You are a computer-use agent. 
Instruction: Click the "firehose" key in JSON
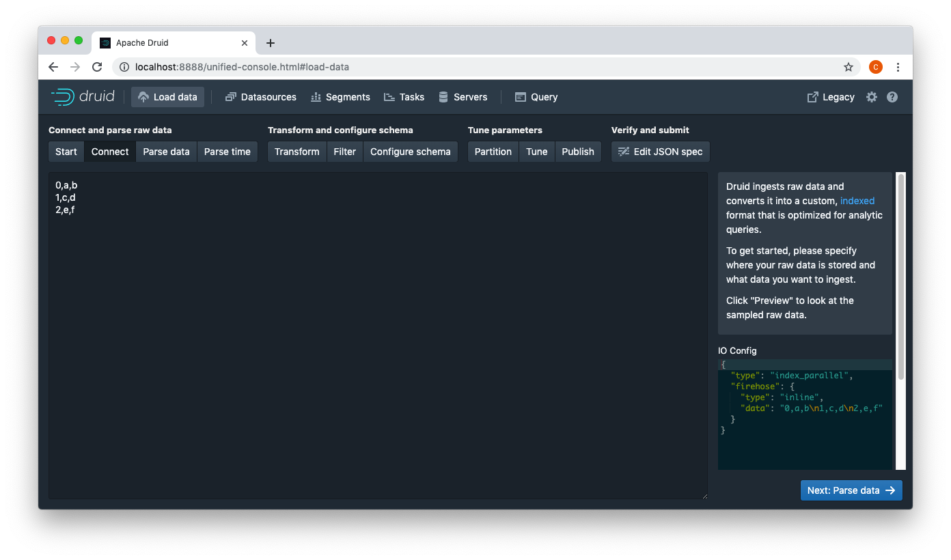(x=755, y=387)
